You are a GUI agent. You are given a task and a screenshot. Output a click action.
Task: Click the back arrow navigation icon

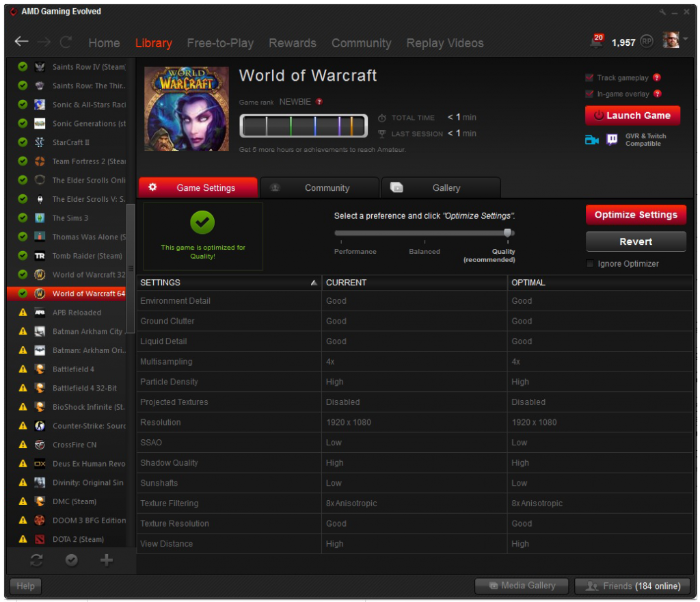[22, 42]
